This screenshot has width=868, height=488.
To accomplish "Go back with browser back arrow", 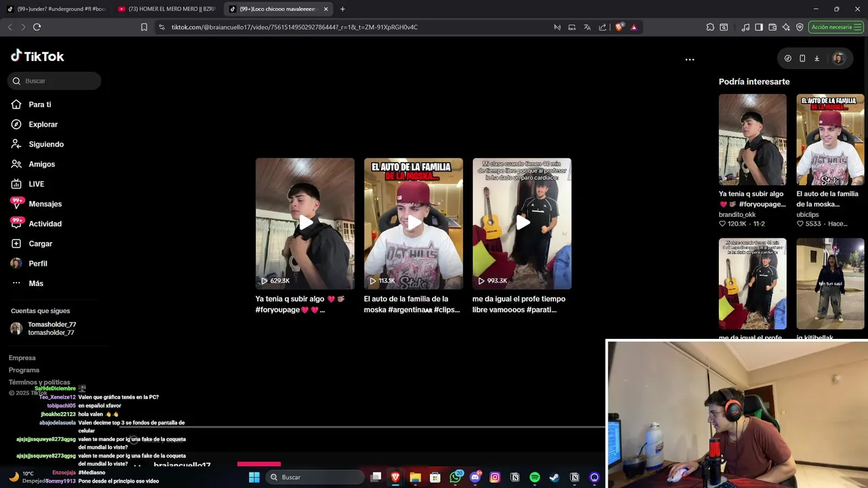I will click(9, 27).
